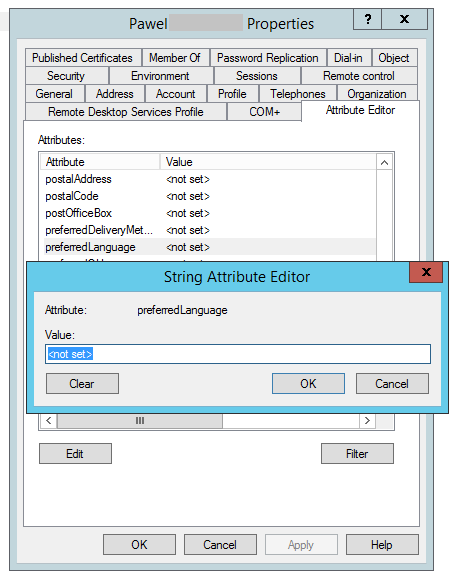Switch to the General tab
Screen dimensions: 461x580
click(x=55, y=94)
